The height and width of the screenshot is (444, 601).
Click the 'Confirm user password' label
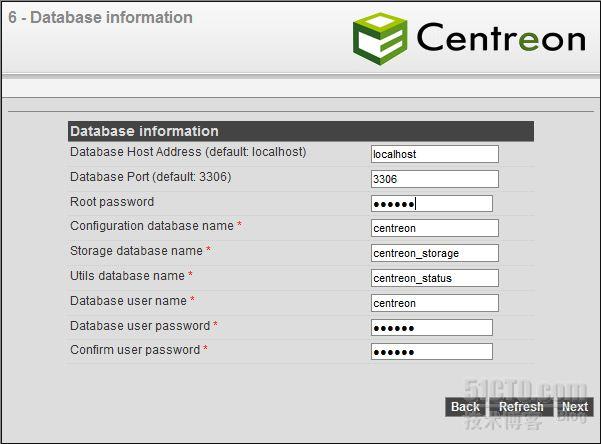coord(135,350)
